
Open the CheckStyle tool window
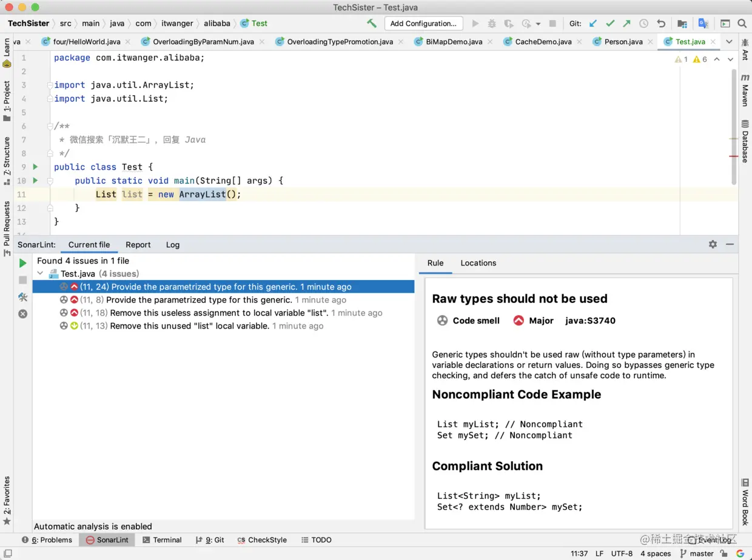[x=262, y=540]
